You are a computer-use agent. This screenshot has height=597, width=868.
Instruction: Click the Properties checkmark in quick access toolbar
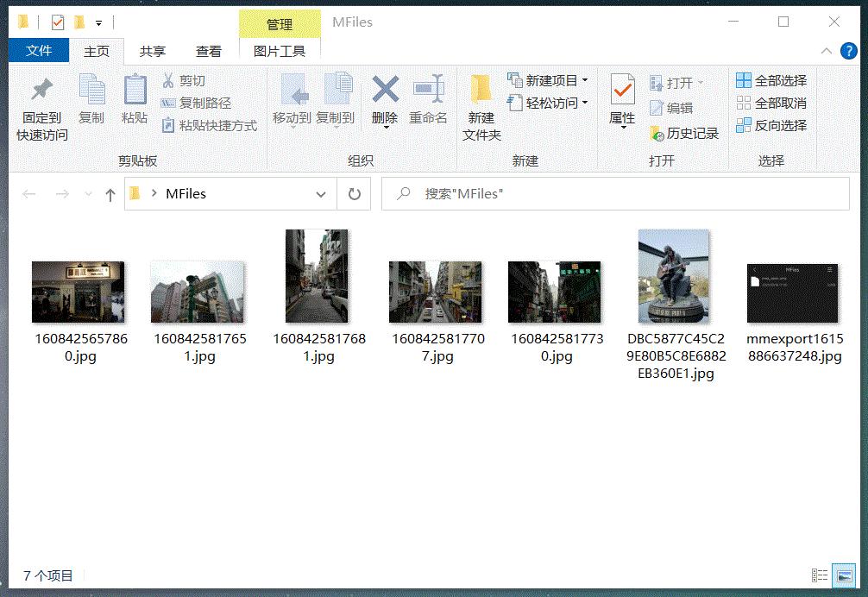point(58,22)
